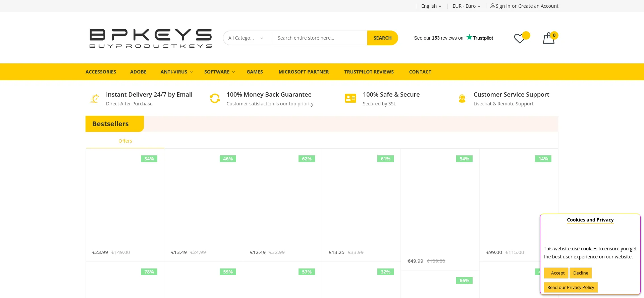Click the €99.00 product price
The image size is (644, 298).
click(494, 252)
